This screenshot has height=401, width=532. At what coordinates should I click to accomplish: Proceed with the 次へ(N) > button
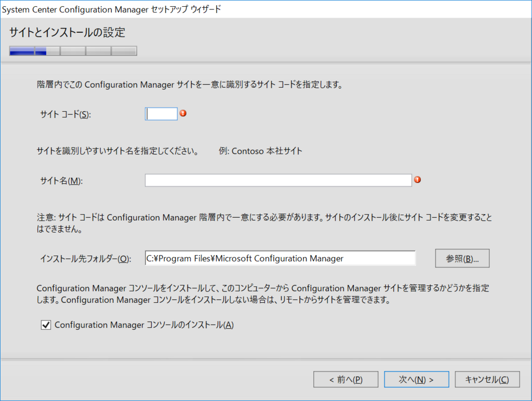pyautogui.click(x=416, y=379)
